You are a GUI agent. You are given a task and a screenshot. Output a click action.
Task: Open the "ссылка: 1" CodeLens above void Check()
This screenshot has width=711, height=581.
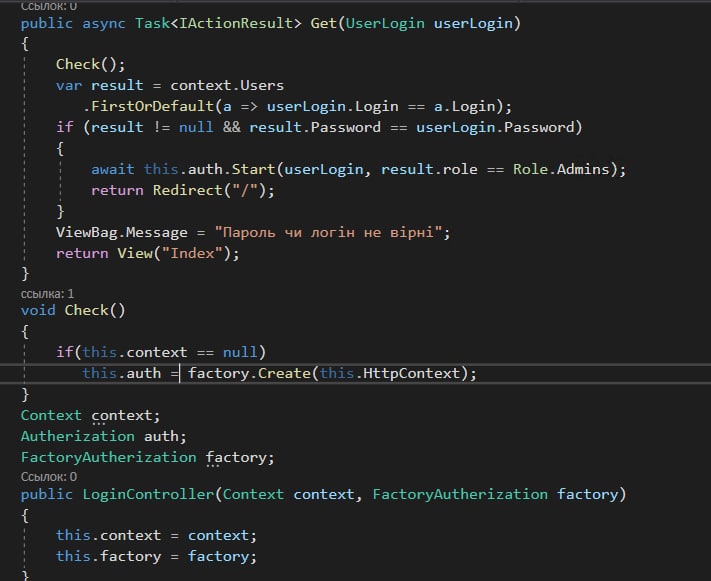[x=47, y=294]
